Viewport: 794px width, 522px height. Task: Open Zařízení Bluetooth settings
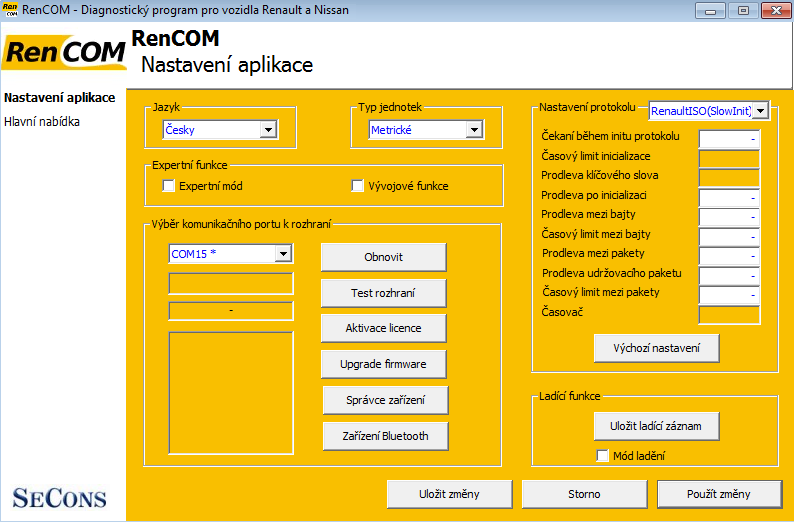[385, 436]
